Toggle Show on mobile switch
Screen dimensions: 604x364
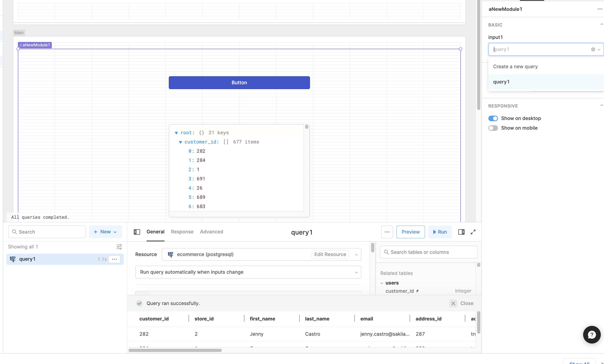click(493, 128)
